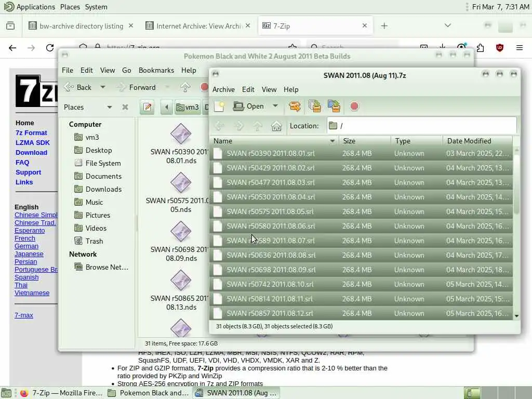Viewport: 532px width, 399px height.
Task: Open the Places sidebar selector dropdown
Action: click(x=88, y=107)
